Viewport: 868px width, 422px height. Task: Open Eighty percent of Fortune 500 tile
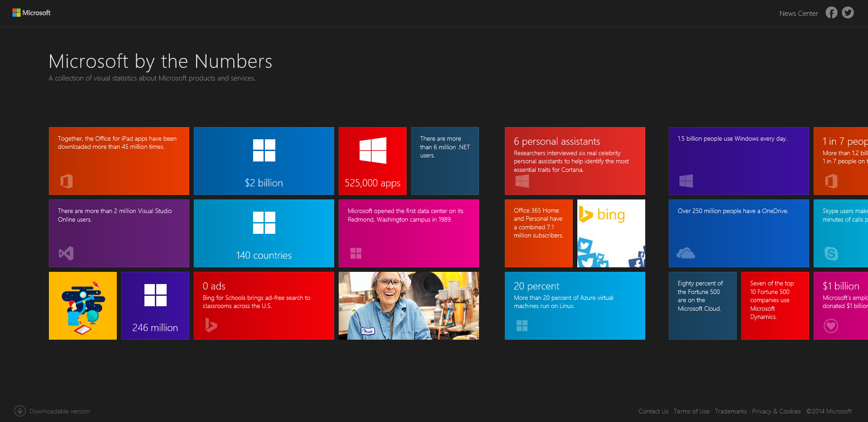click(703, 306)
